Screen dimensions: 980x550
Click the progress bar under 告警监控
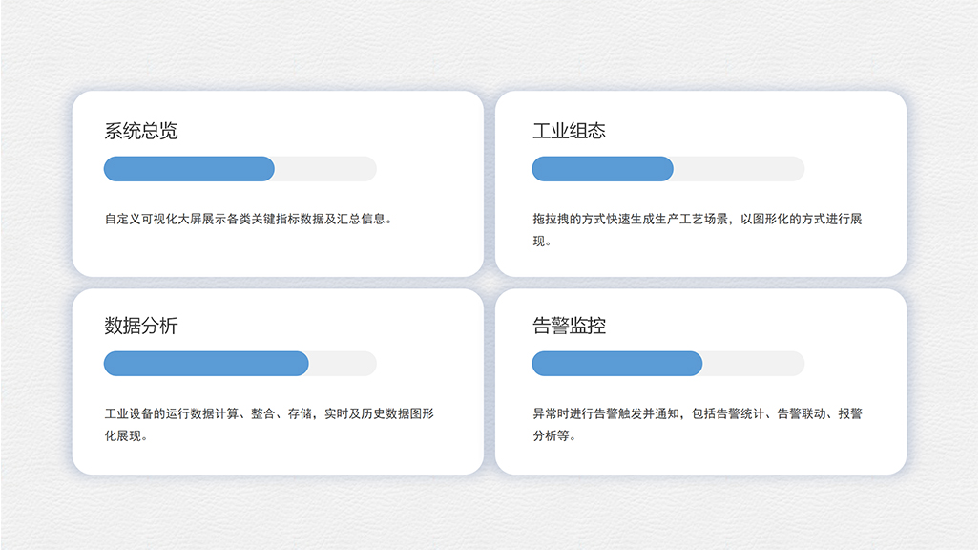pyautogui.click(x=668, y=364)
